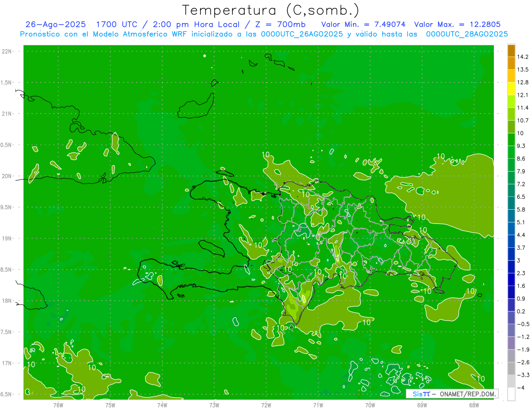The image size is (532, 411).
Task: Click the ONAMET/REP.DOM. logo box
Action: coord(452,394)
